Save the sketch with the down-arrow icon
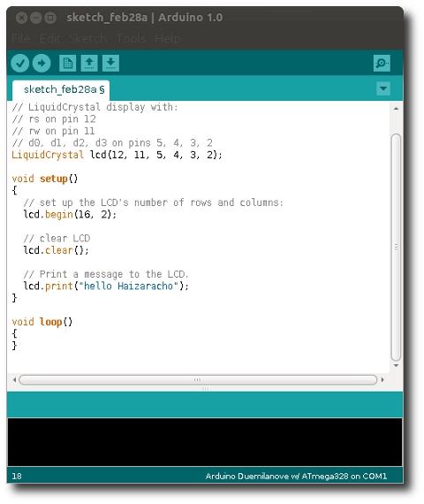 pos(110,63)
